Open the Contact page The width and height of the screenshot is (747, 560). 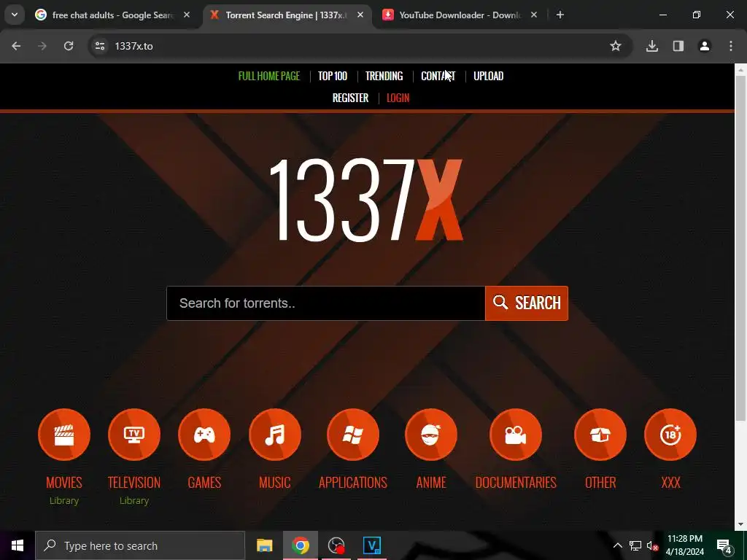click(x=438, y=76)
